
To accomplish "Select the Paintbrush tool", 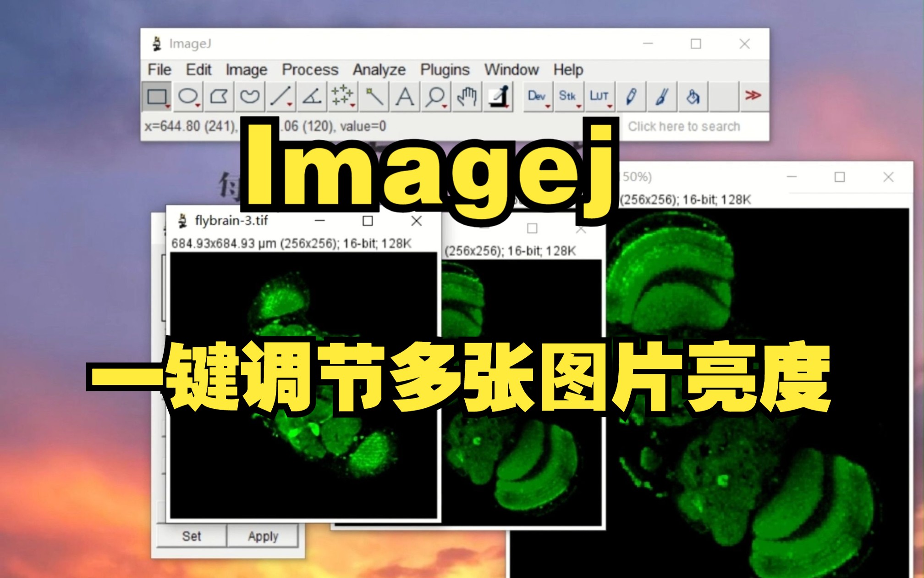I will [x=661, y=97].
